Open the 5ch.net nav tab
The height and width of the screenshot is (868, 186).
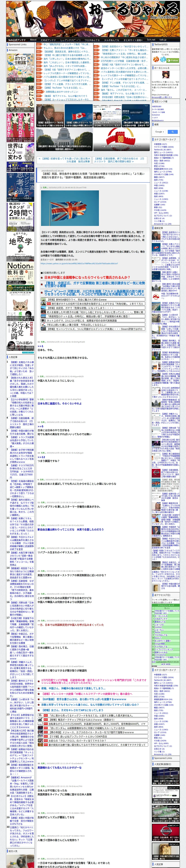click(151, 40)
